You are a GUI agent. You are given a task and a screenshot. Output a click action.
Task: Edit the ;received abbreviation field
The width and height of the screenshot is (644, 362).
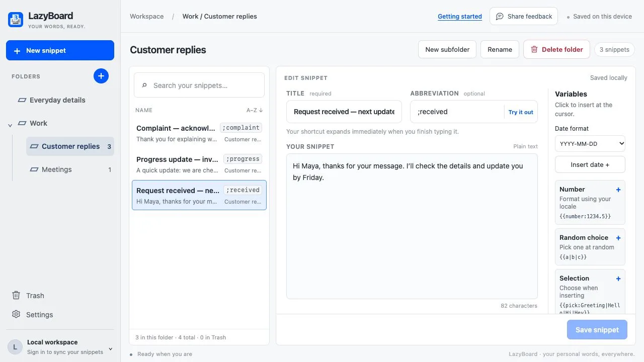457,112
